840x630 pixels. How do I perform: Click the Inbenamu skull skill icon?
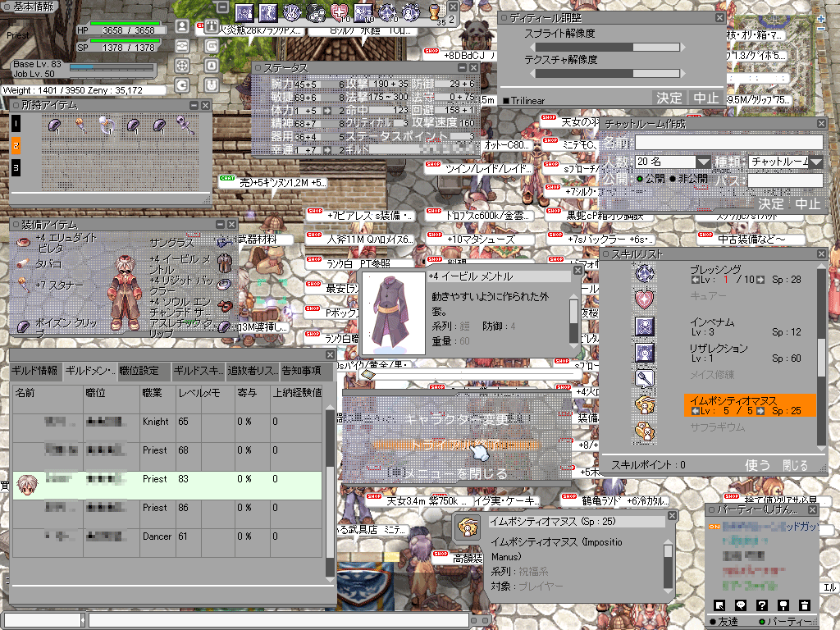click(645, 326)
